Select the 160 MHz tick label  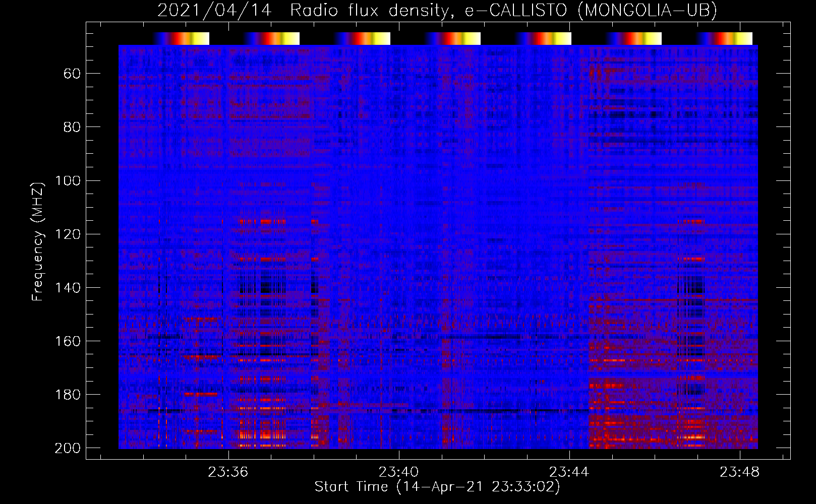(x=68, y=341)
